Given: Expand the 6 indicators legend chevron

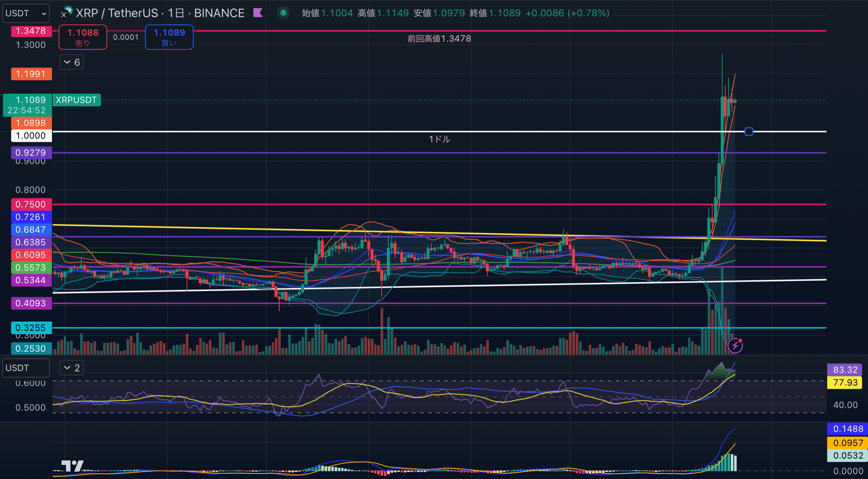Looking at the screenshot, I should 72,62.
